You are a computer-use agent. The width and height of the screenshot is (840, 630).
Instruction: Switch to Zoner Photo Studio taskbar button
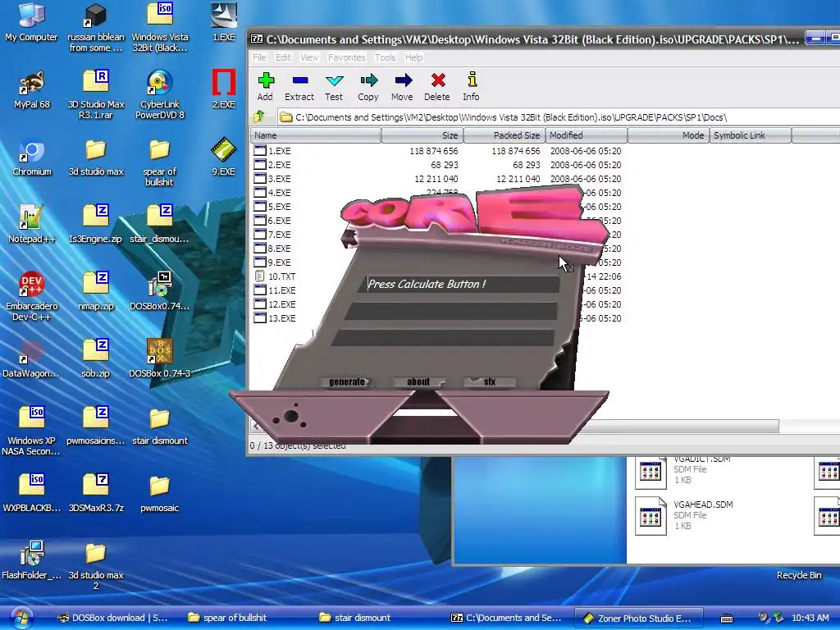tap(637, 618)
